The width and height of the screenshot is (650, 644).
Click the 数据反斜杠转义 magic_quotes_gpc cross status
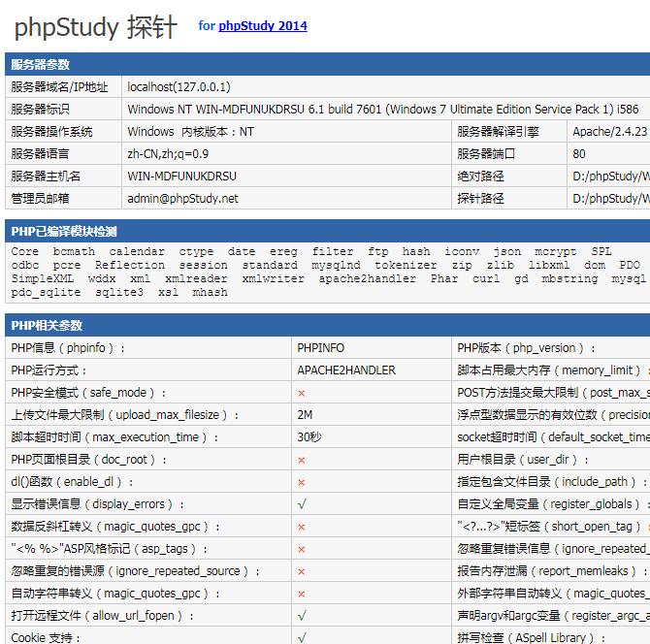(x=302, y=528)
